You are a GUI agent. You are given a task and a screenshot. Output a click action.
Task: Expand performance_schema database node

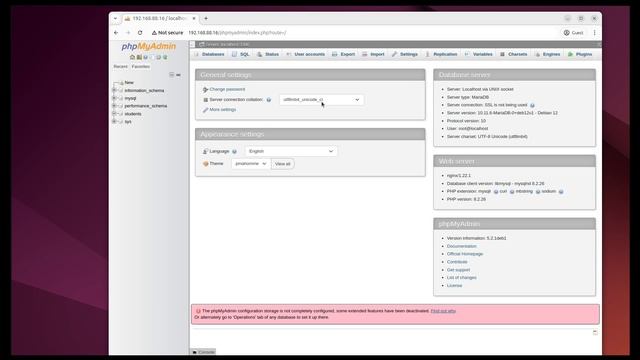click(x=114, y=106)
